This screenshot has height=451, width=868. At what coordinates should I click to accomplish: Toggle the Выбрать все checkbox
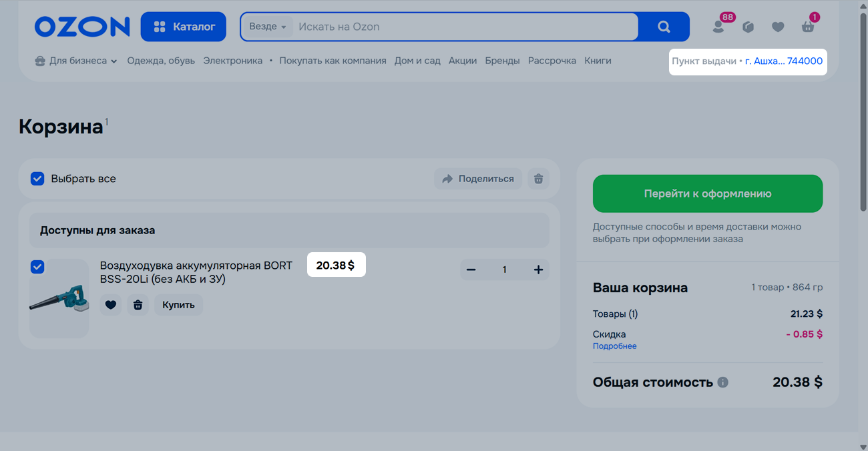pos(37,179)
